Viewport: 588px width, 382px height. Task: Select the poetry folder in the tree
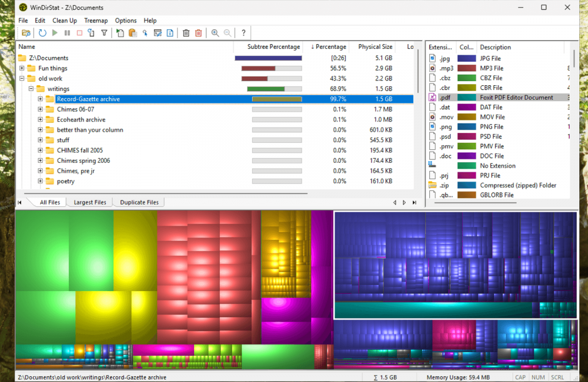[x=66, y=182]
